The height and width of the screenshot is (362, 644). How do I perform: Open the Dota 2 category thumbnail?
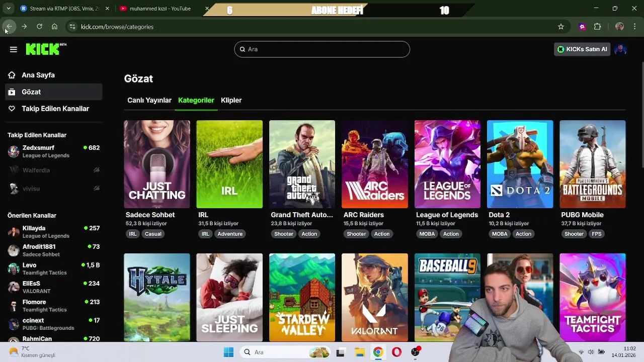520,164
